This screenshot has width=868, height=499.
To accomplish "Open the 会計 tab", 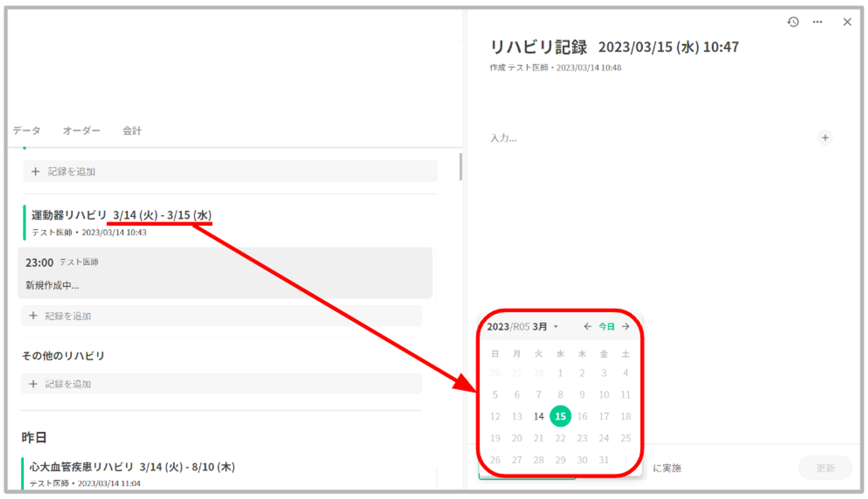I will coord(132,130).
